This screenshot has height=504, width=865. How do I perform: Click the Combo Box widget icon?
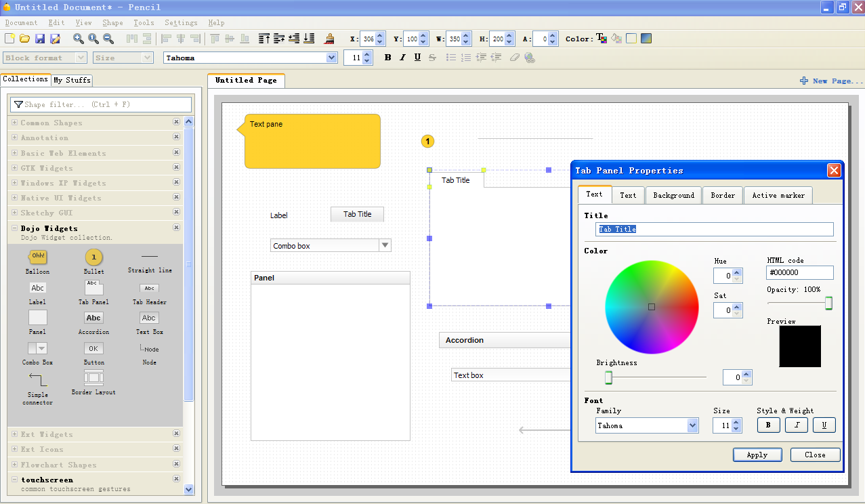tap(38, 348)
